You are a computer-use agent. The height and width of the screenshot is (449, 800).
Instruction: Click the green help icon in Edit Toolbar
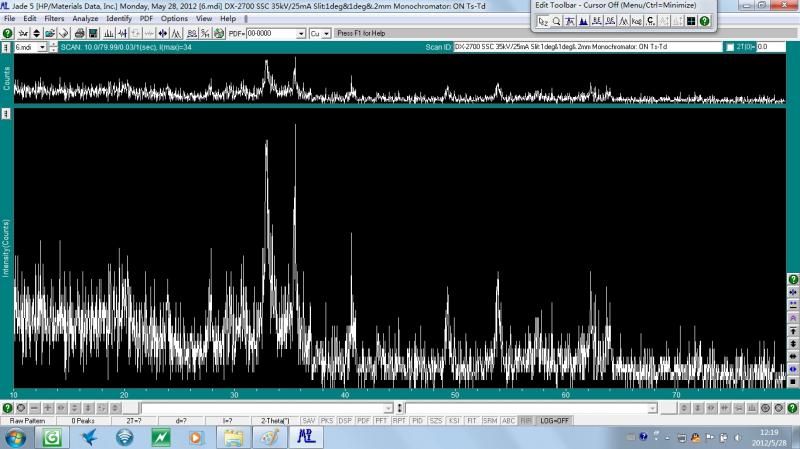point(704,20)
